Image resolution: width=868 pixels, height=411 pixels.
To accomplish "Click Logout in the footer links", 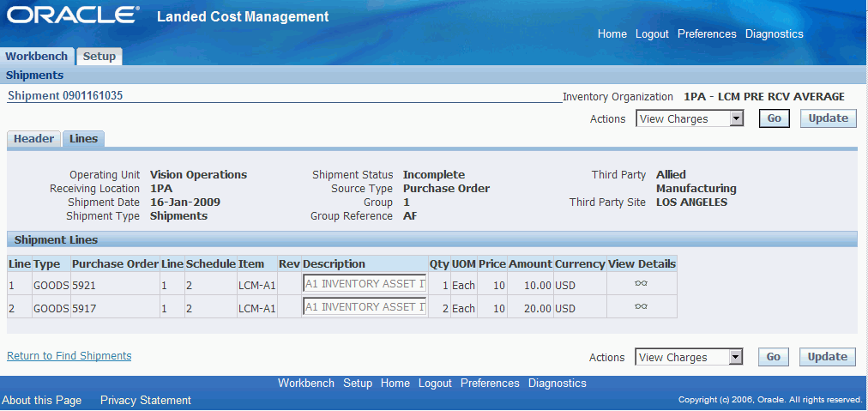I will (435, 384).
